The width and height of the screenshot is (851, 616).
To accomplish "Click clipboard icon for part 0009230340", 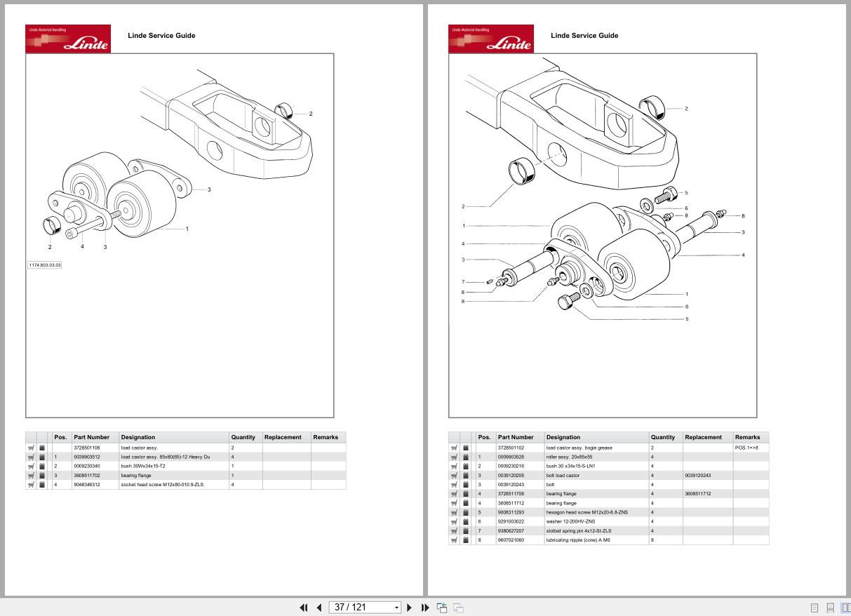I will pyautogui.click(x=43, y=466).
